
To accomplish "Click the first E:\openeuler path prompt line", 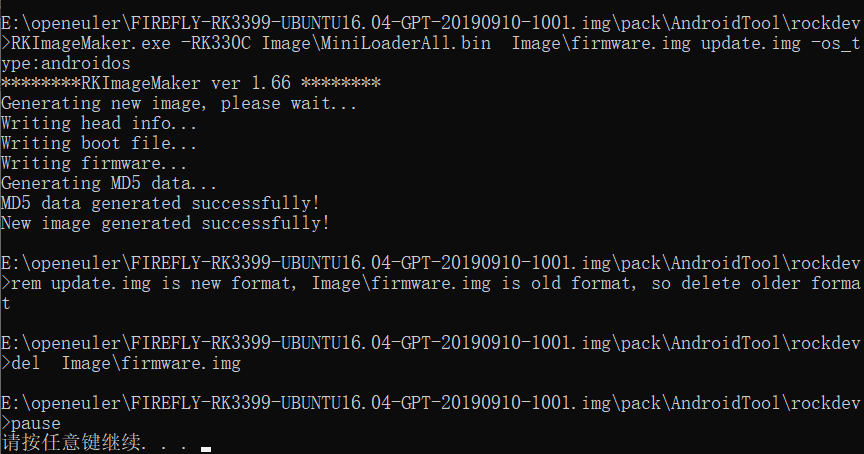I will point(430,23).
